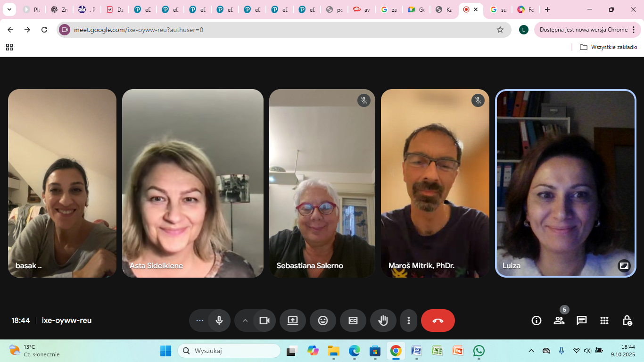Raise hand in the meeting

point(383,321)
